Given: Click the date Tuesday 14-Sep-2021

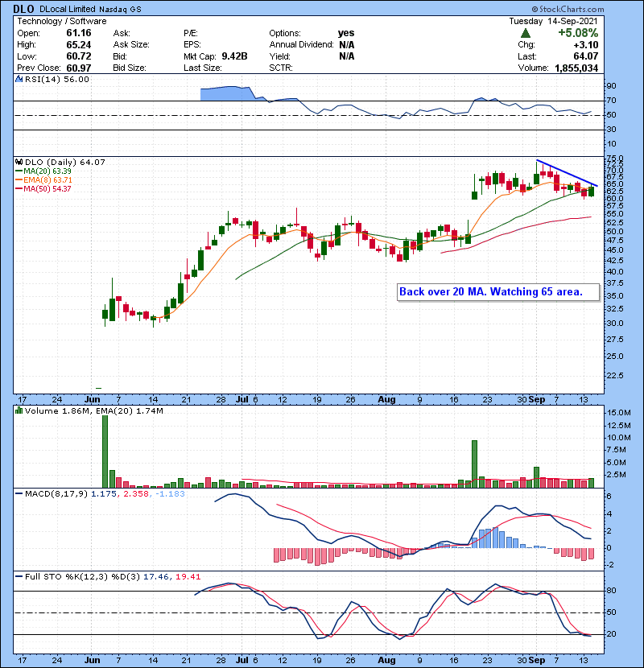Looking at the screenshot, I should click(553, 21).
